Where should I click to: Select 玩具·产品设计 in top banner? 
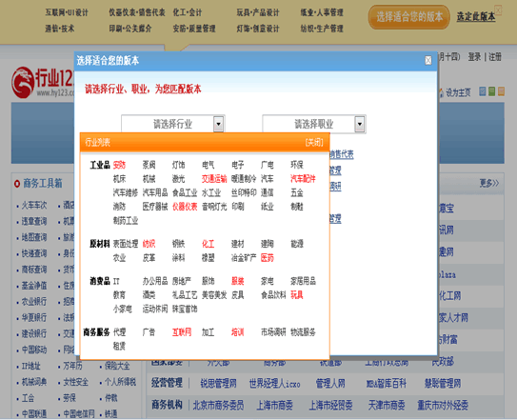(258, 13)
